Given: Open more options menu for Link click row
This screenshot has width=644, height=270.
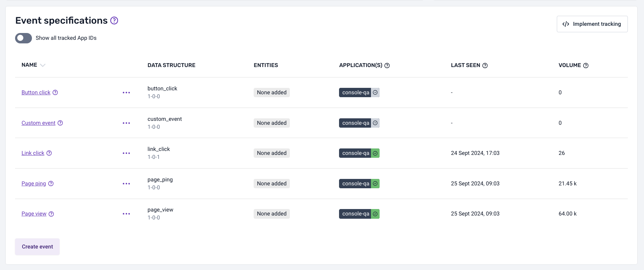Looking at the screenshot, I should pyautogui.click(x=126, y=153).
